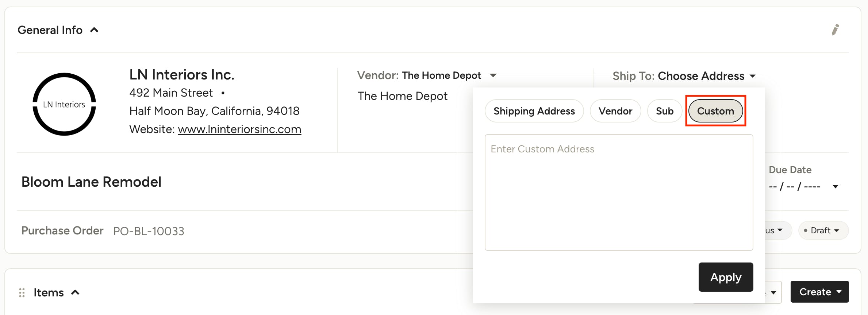Open the Draft status dropdown
Image resolution: width=868 pixels, height=315 pixels.
click(x=823, y=230)
